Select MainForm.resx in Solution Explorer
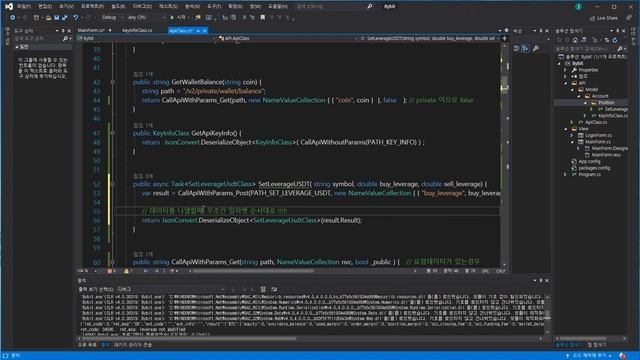 pos(606,155)
